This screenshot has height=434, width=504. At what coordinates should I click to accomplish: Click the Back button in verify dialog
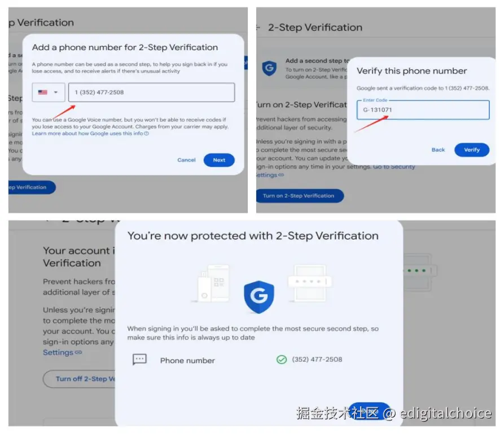pos(438,150)
